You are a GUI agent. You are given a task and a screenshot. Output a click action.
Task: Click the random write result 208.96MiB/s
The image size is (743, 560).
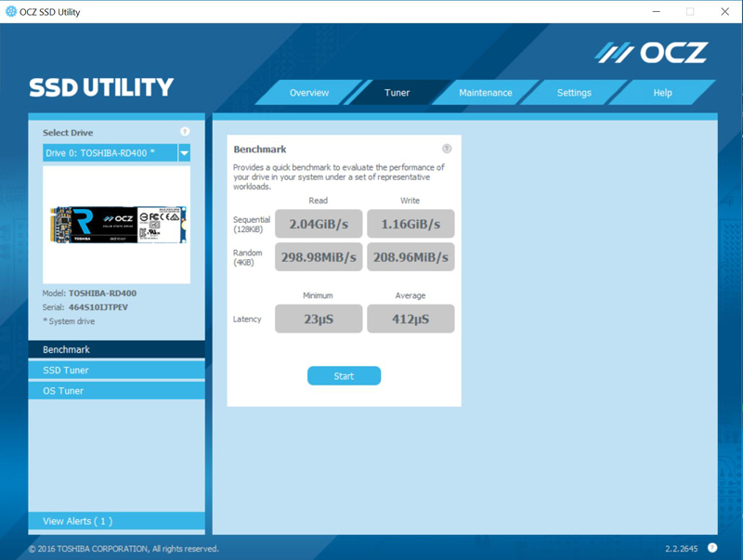[411, 257]
